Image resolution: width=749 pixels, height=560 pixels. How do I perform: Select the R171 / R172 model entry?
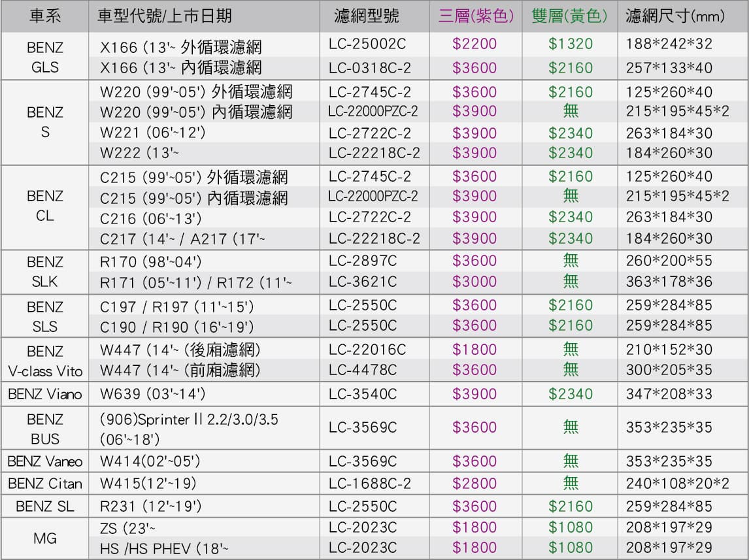(195, 283)
